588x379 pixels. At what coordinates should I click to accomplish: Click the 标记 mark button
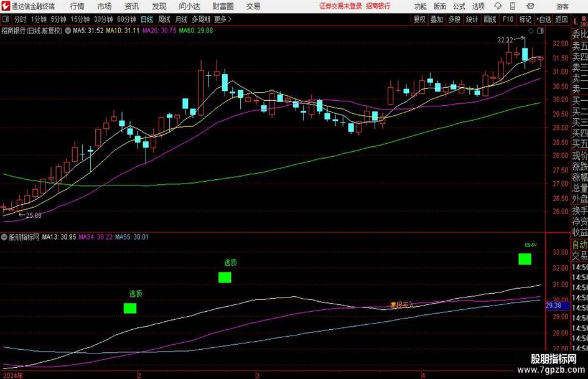tap(525, 19)
